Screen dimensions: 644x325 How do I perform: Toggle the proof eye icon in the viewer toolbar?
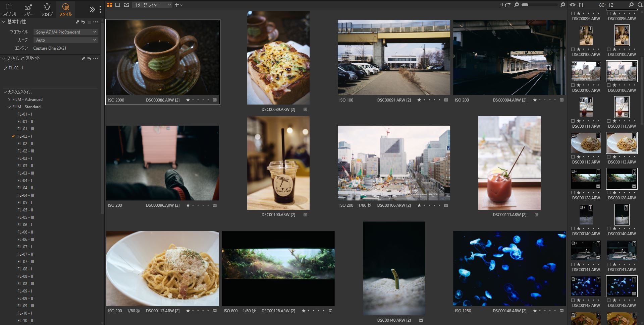coord(126,5)
